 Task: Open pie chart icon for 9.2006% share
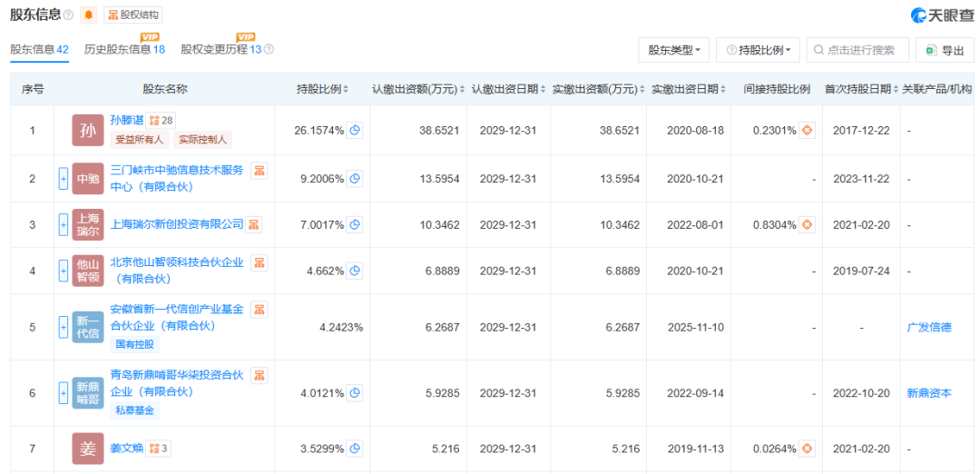(x=355, y=178)
